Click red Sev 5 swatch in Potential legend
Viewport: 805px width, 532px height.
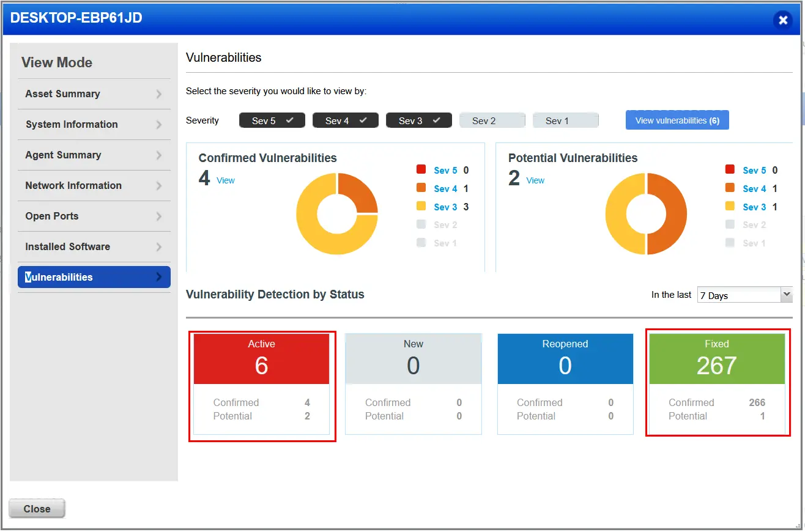(x=730, y=169)
